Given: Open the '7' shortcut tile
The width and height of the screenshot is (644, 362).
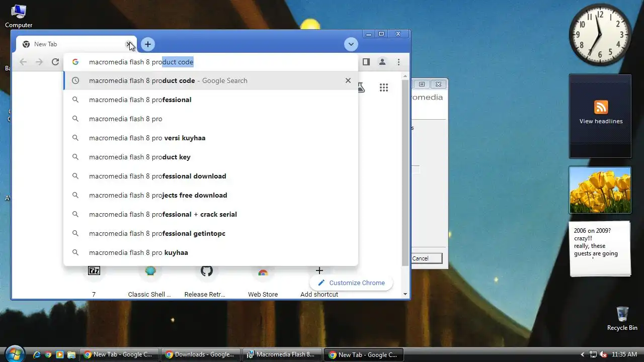Looking at the screenshot, I should [94, 281].
